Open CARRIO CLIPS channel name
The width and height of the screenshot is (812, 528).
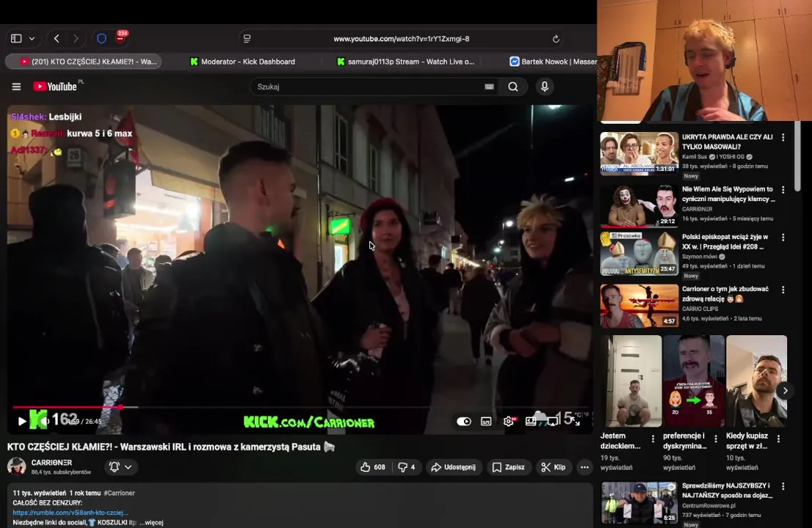click(700, 309)
